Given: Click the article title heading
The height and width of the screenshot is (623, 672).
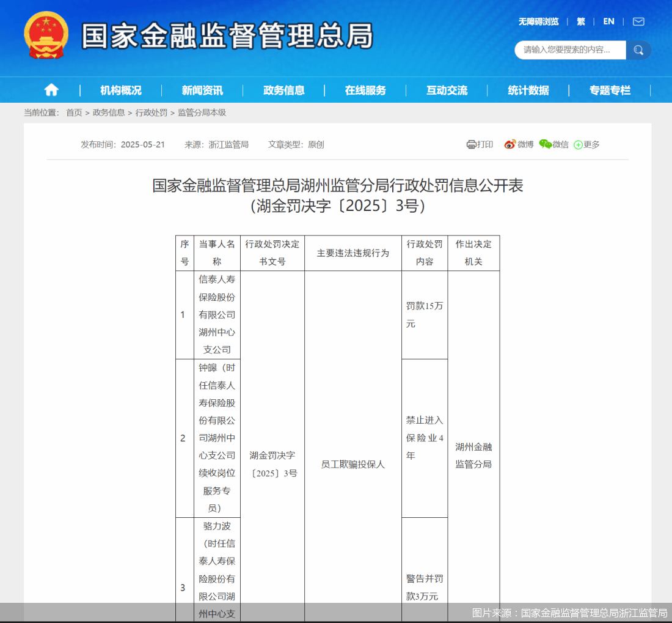Looking at the screenshot, I should coord(338,196).
